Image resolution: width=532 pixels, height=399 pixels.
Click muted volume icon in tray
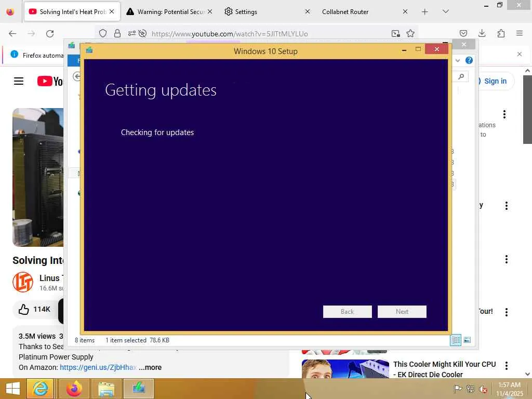[x=483, y=389]
